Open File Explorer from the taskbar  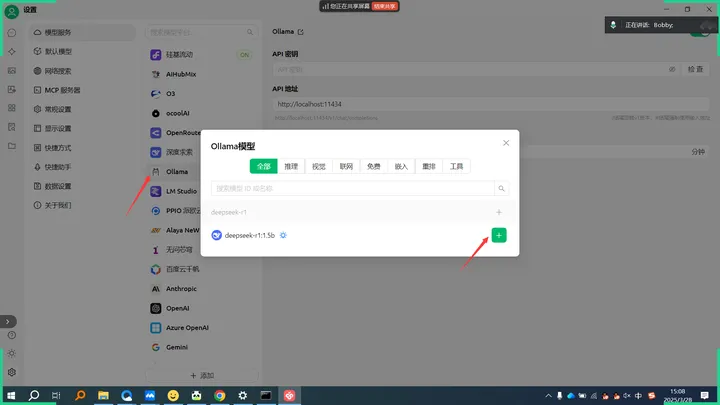pyautogui.click(x=103, y=395)
